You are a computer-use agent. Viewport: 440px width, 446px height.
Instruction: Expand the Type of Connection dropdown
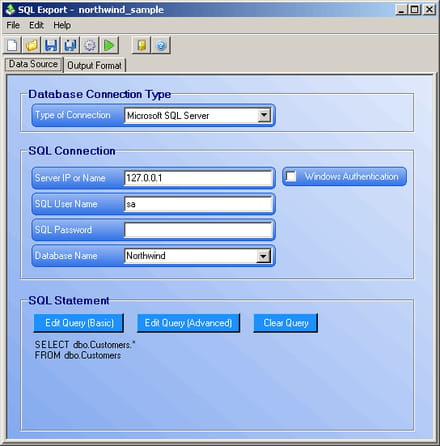pos(264,115)
